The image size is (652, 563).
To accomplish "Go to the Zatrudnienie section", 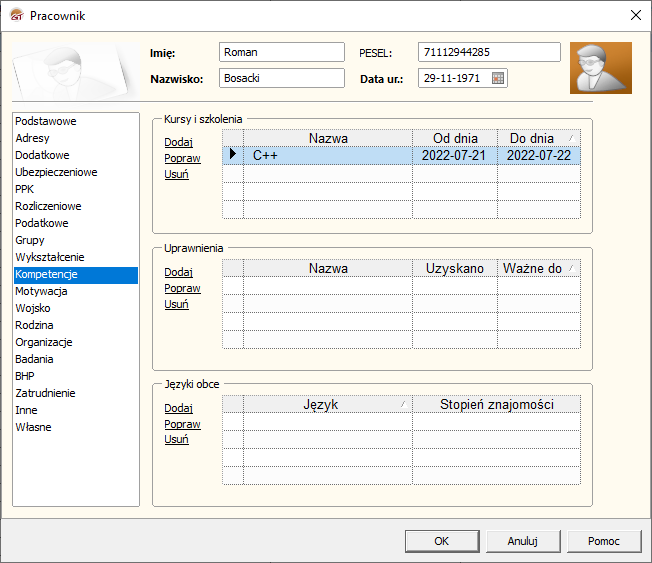I will tap(45, 393).
